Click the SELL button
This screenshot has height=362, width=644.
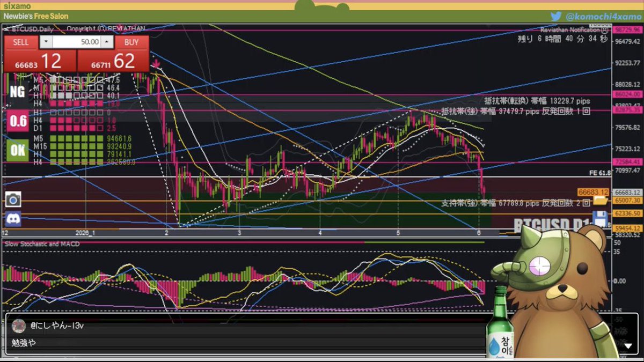(x=21, y=42)
